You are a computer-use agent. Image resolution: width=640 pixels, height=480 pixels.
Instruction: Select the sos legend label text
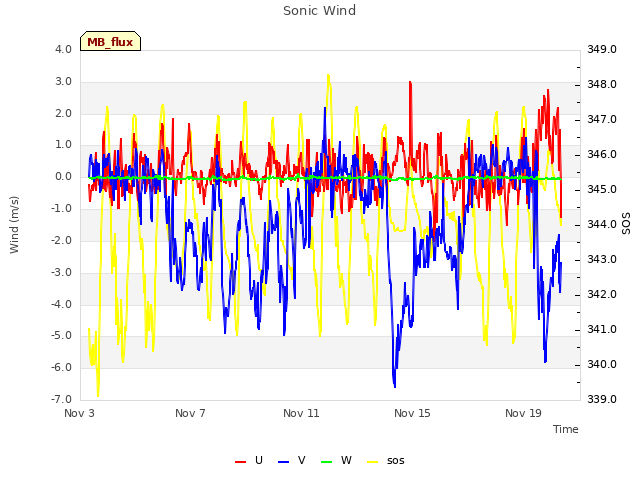tap(396, 461)
